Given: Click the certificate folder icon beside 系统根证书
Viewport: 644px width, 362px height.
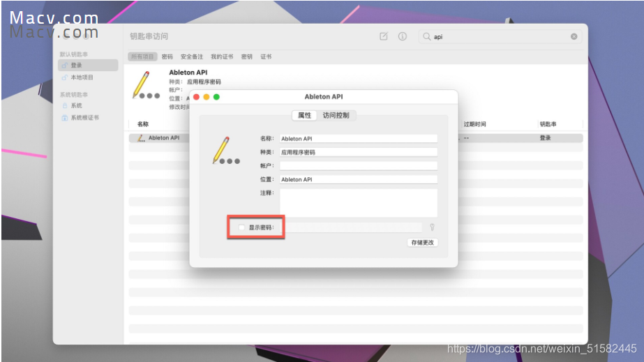Looking at the screenshot, I should pyautogui.click(x=64, y=118).
